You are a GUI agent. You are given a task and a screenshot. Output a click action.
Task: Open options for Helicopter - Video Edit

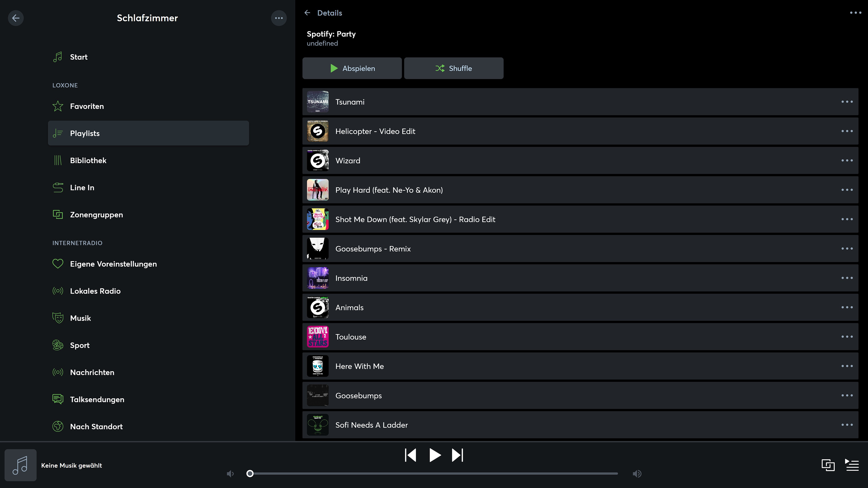click(x=847, y=131)
